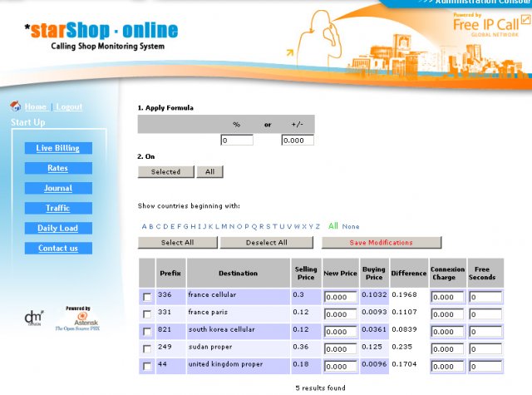This screenshot has width=532, height=395.
Task: Open the Live Billing menu item
Action: coord(57,148)
